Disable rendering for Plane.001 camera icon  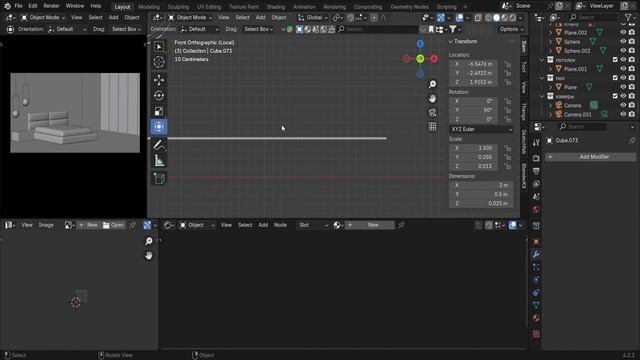632,69
